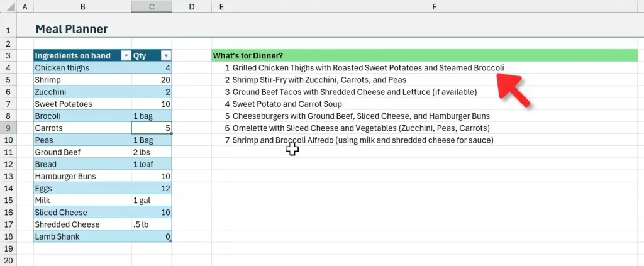This screenshot has height=266, width=644.
Task: Click the Milk quantity cell "1 gal"
Action: 151,201
